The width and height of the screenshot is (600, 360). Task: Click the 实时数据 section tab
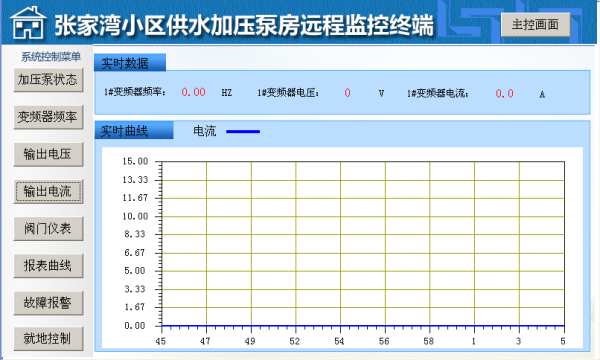[130, 63]
